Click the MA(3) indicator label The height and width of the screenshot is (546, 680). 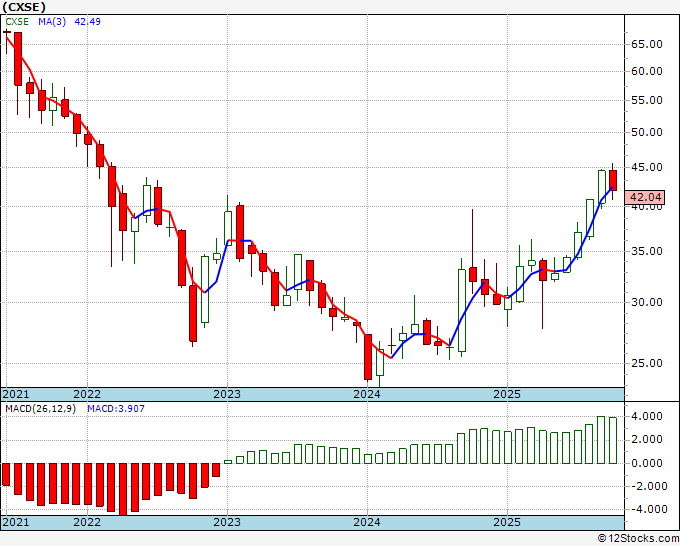[52, 22]
